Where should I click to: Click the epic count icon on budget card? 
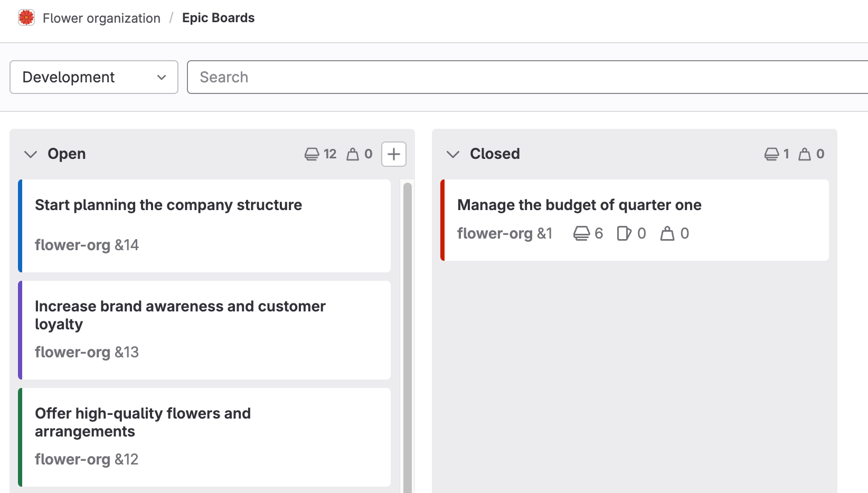581,233
